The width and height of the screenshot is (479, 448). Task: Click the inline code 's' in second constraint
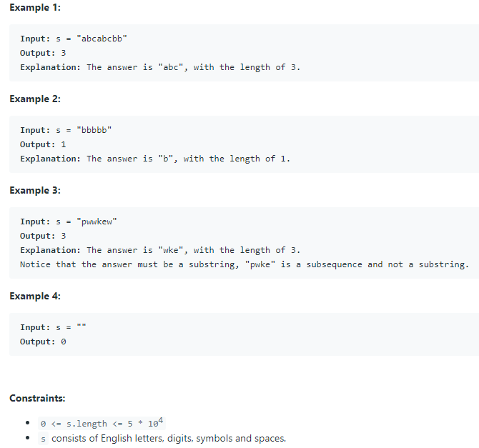(x=43, y=439)
